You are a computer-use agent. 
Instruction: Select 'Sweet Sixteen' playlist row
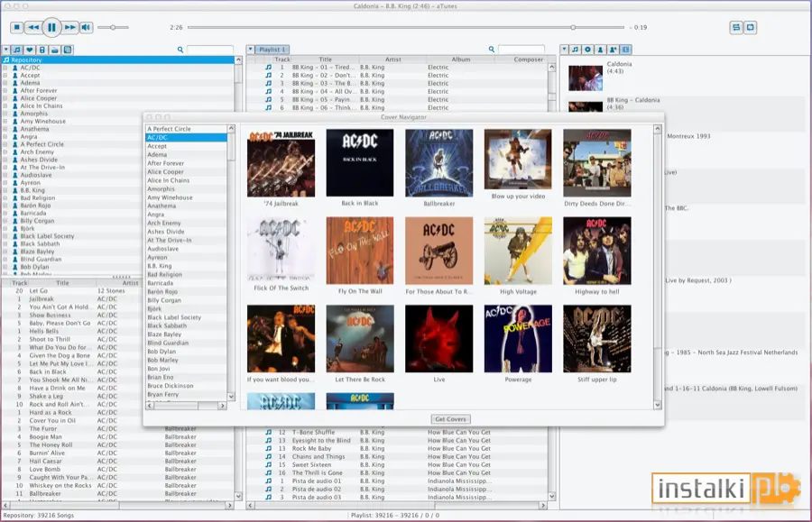click(397, 465)
